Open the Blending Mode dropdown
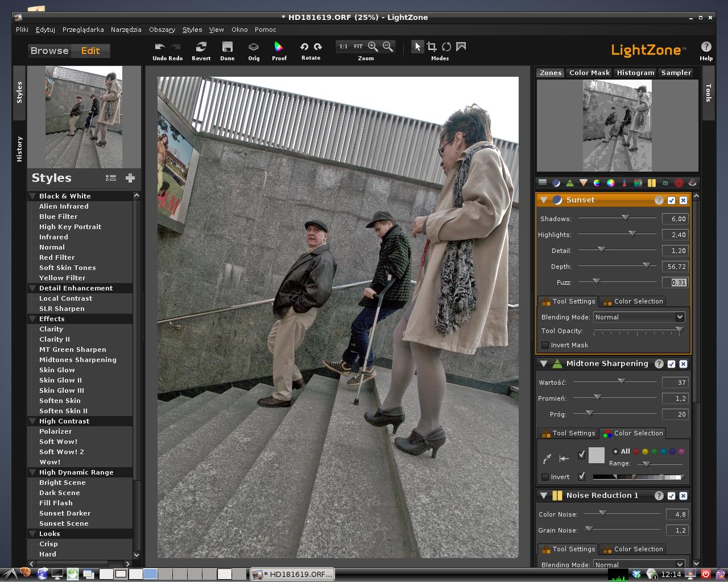The image size is (728, 582). [639, 317]
